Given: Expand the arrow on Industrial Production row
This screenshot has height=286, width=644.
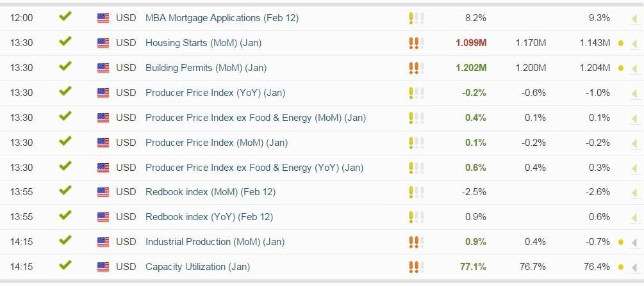Looking at the screenshot, I should point(634,242).
